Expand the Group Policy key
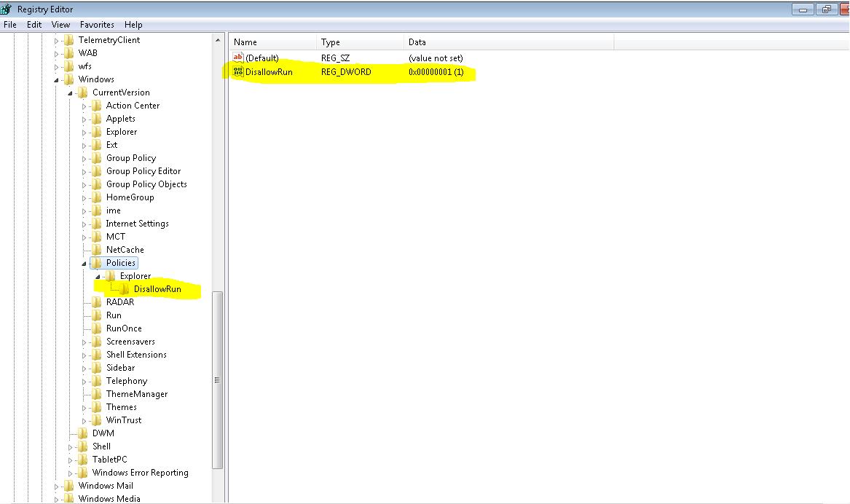The image size is (850, 504). pos(84,158)
